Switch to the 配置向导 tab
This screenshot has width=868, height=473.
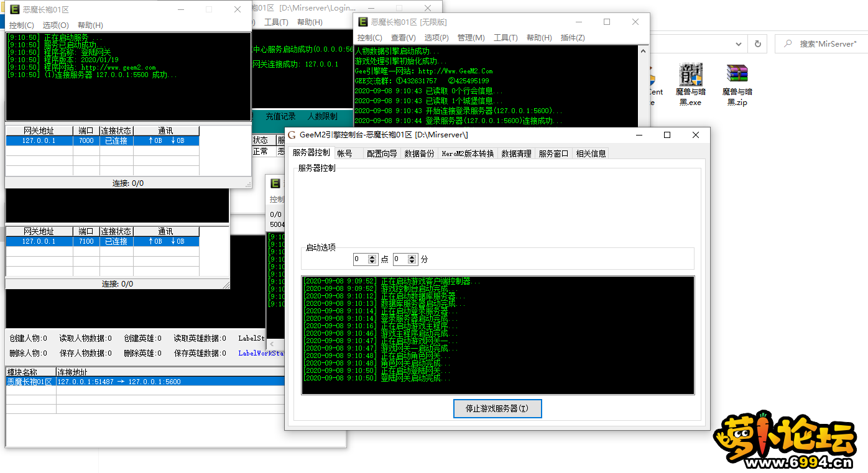tap(382, 154)
